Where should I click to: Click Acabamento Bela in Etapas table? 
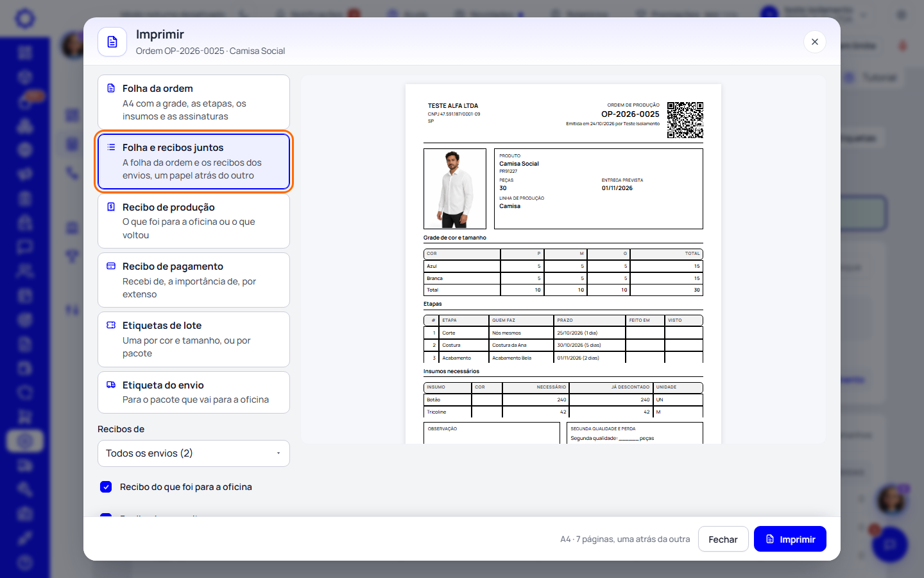(512, 358)
